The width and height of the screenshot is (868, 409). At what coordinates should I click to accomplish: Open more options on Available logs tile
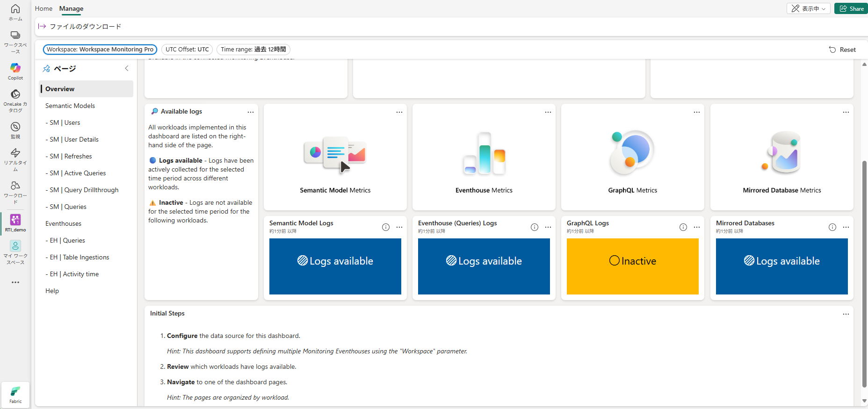(x=251, y=112)
